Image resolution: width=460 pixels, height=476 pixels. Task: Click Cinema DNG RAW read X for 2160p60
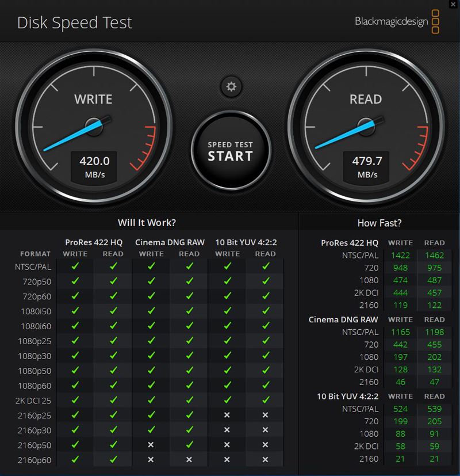point(189,460)
